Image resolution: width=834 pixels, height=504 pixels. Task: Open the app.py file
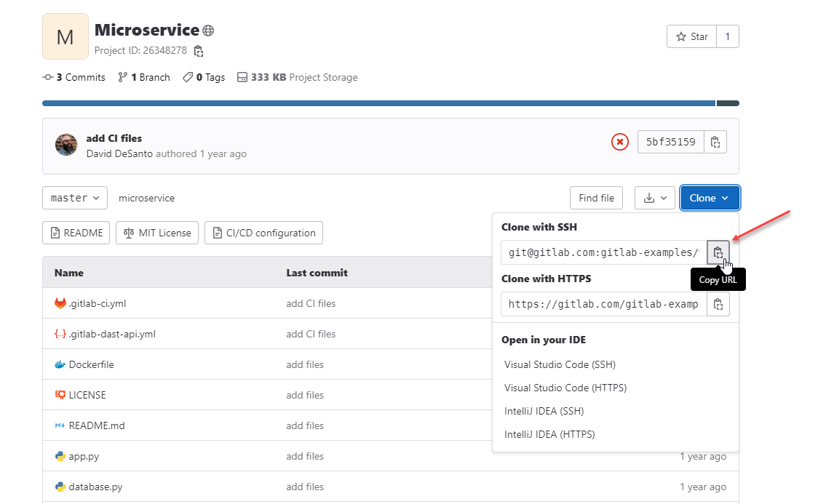coord(84,456)
